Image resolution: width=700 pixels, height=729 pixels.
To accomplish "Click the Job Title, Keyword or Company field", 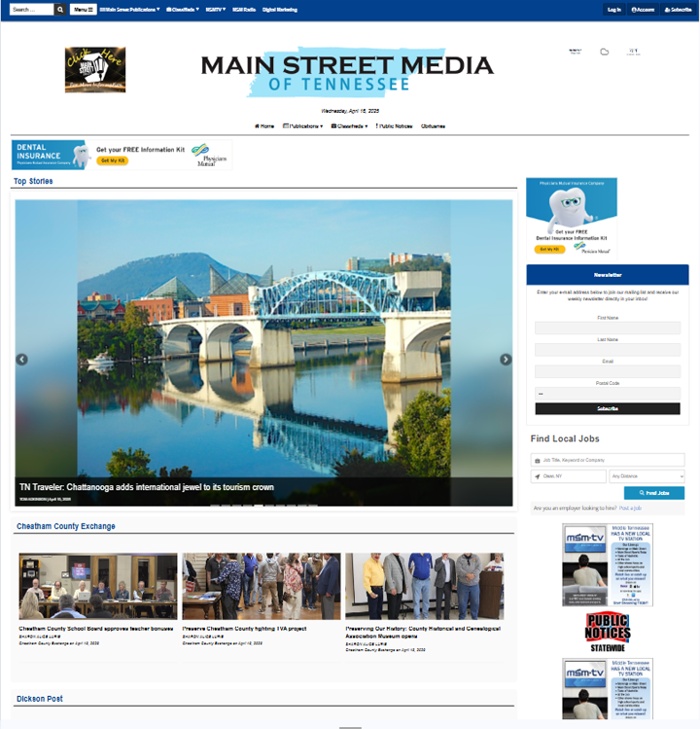I will (608, 460).
